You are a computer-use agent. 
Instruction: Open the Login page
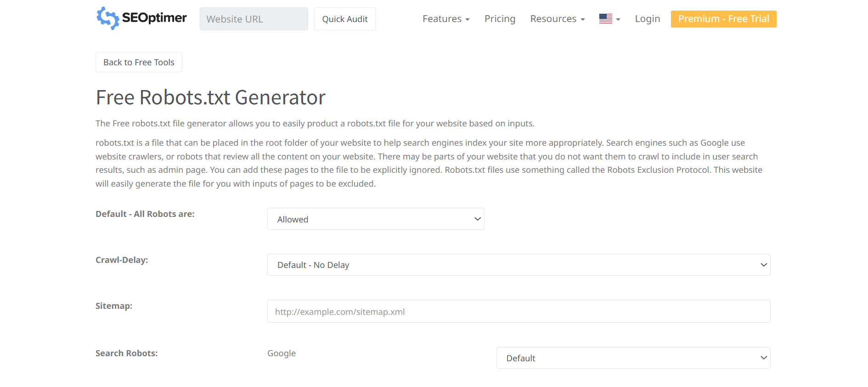648,19
